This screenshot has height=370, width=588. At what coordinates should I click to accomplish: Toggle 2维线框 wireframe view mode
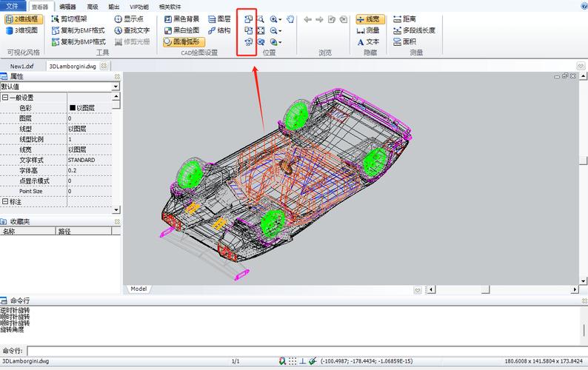[24, 19]
